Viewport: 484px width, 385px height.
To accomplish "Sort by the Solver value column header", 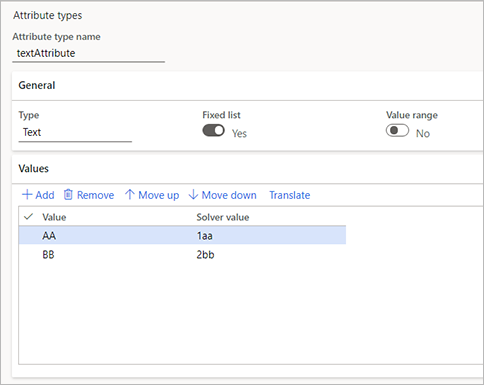I will tap(223, 217).
